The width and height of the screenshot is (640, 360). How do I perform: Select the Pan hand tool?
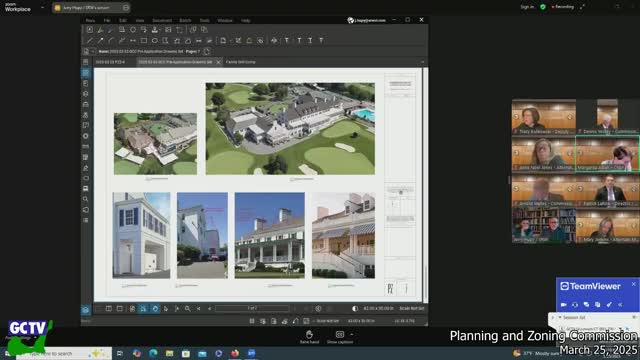pos(155,309)
